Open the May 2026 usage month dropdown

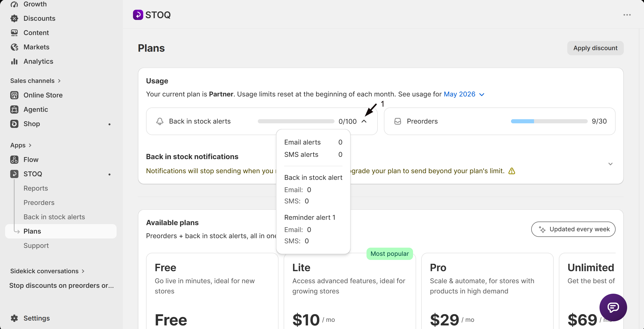click(464, 94)
